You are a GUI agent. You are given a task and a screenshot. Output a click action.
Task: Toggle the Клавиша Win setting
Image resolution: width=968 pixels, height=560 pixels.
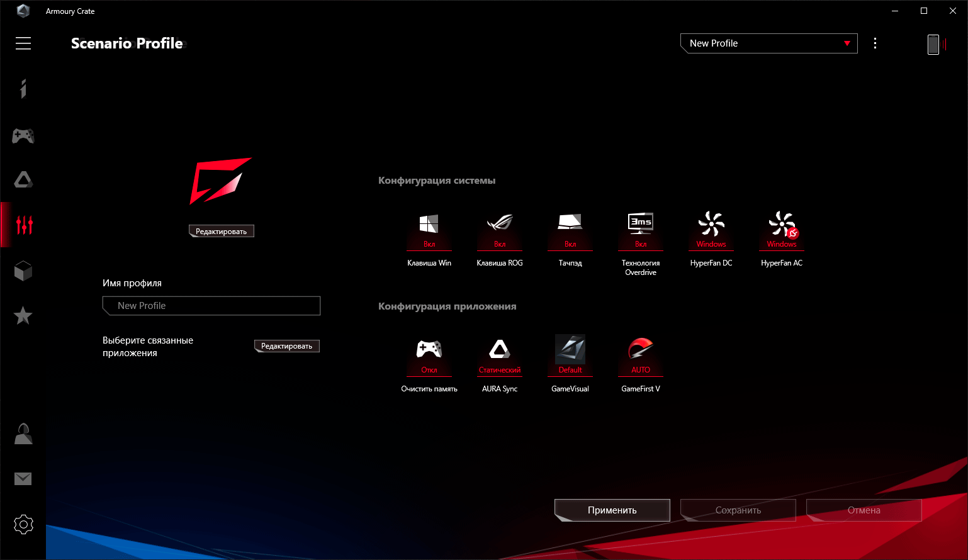(429, 230)
